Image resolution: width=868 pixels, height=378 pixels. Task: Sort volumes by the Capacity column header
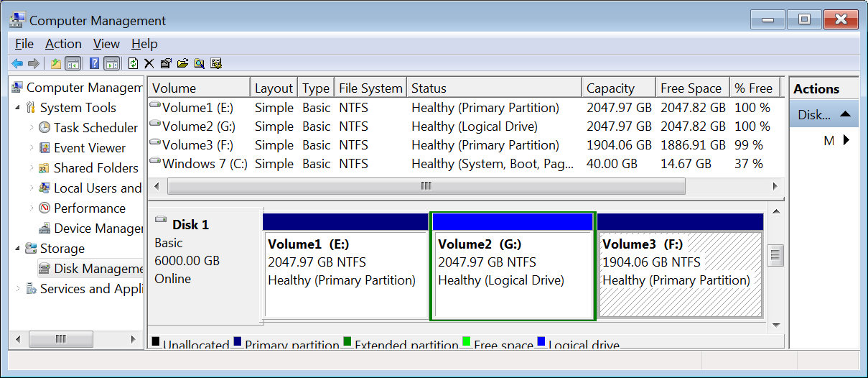point(610,88)
